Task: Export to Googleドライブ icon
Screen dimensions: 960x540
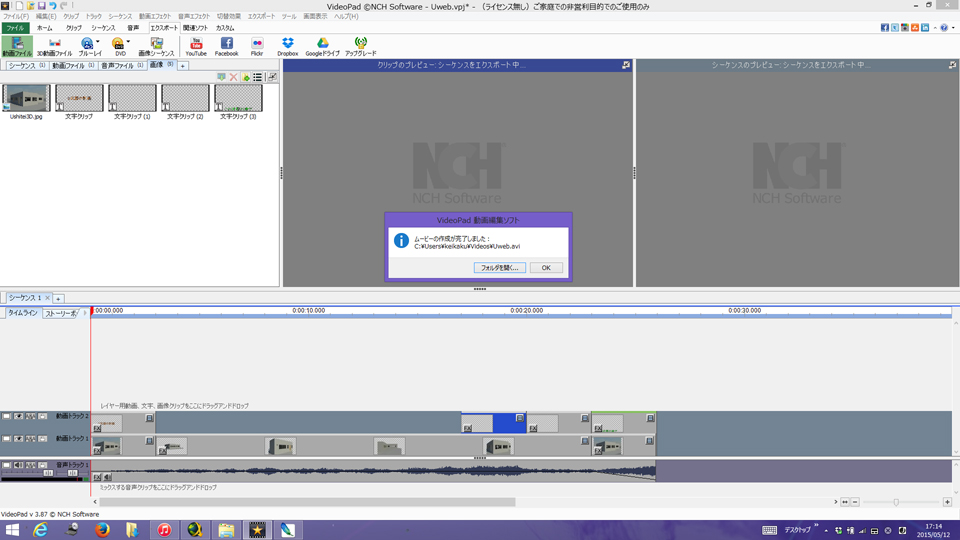Action: pos(323,46)
